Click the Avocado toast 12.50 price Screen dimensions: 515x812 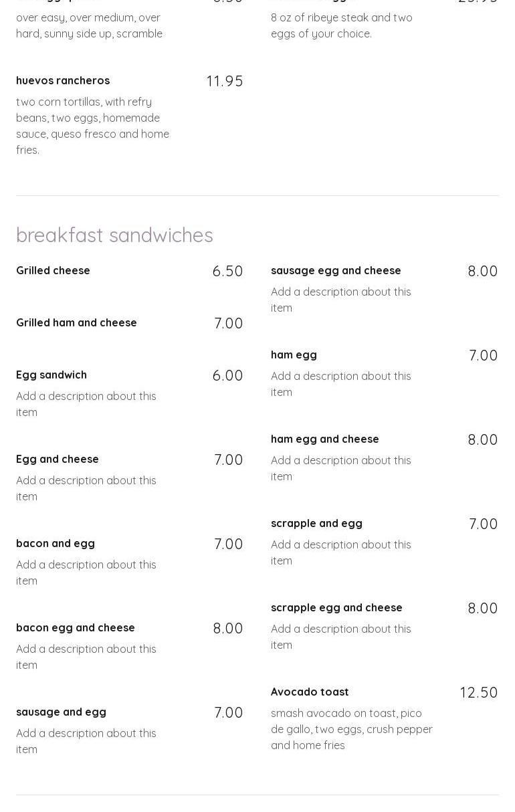click(x=478, y=692)
